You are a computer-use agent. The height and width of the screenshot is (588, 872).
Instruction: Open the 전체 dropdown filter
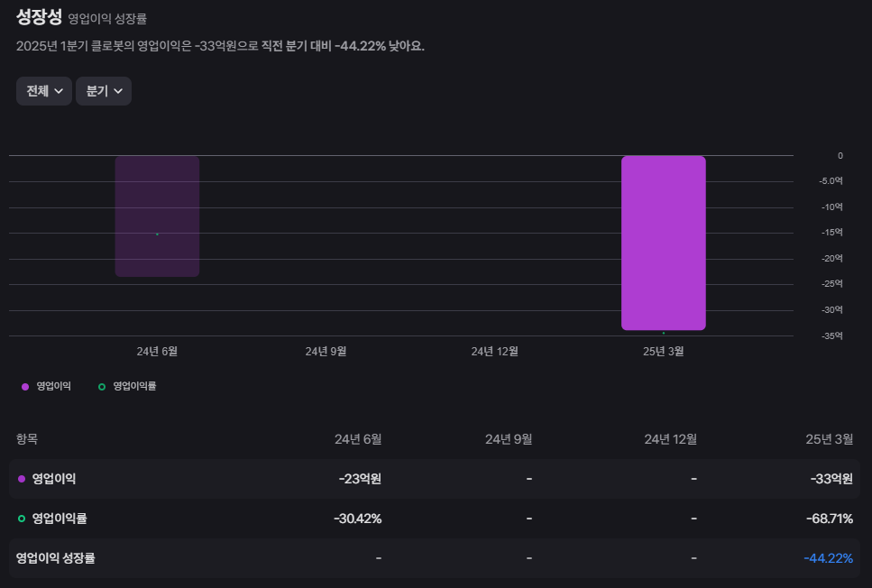44,91
